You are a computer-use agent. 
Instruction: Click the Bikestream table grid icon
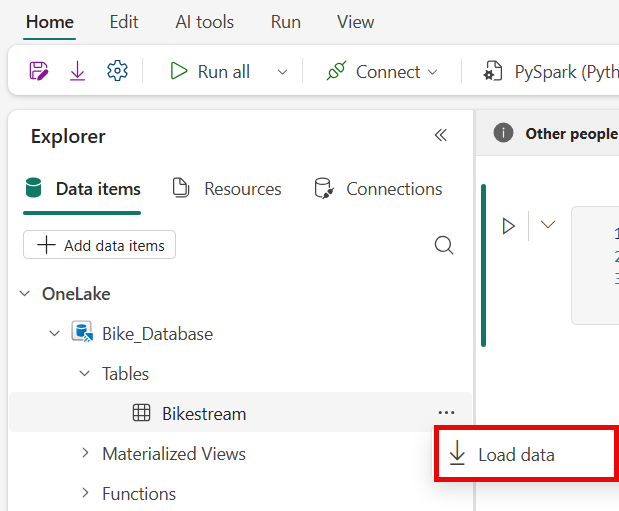point(141,413)
